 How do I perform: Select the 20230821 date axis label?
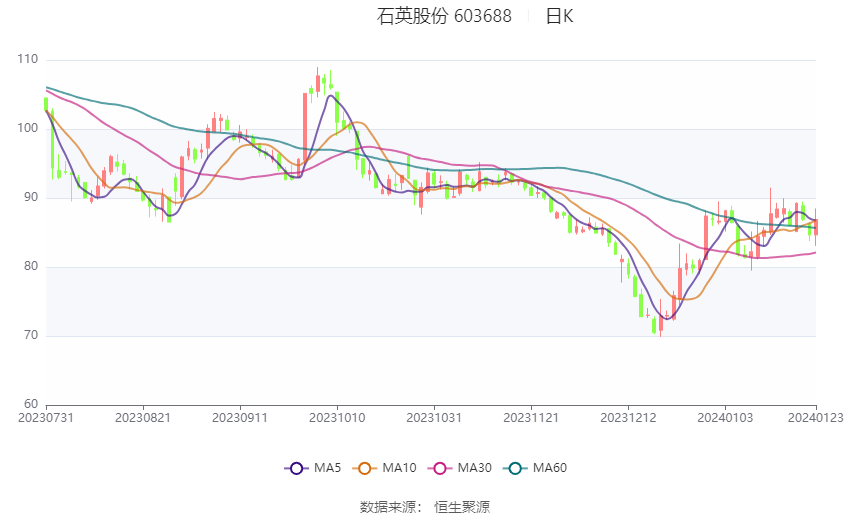coord(143,418)
